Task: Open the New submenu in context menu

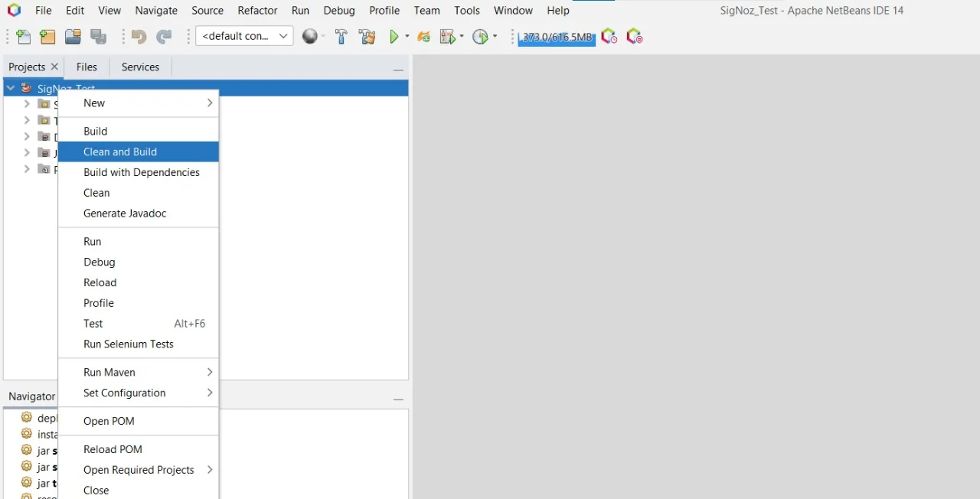Action: point(139,103)
